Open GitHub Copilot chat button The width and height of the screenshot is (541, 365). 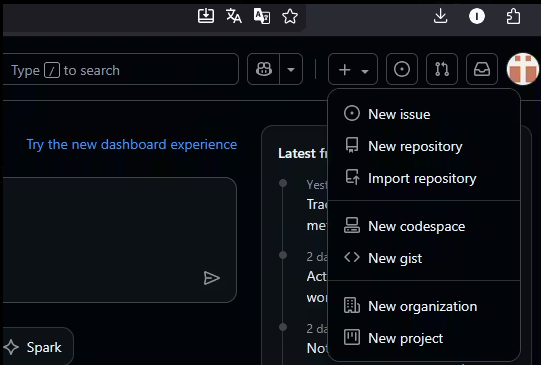coord(264,69)
